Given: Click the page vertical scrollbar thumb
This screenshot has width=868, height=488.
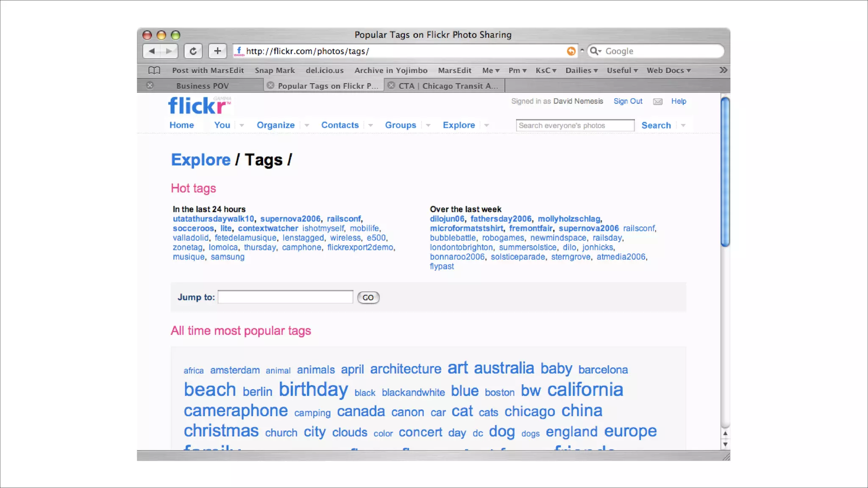Looking at the screenshot, I should tap(725, 172).
